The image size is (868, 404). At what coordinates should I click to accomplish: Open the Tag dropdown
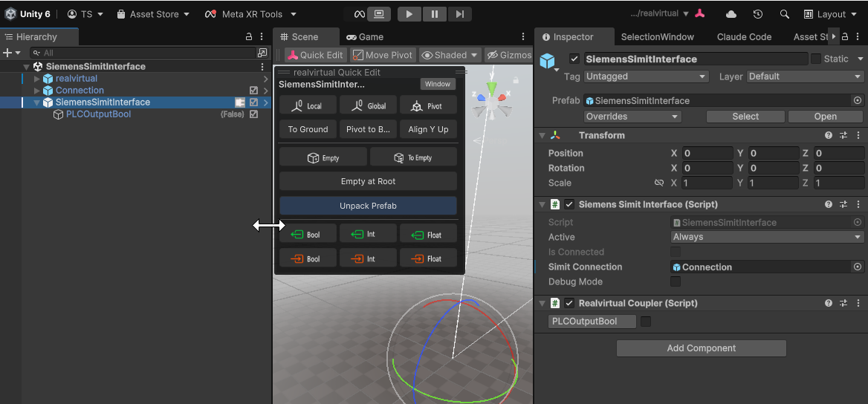[x=646, y=76]
